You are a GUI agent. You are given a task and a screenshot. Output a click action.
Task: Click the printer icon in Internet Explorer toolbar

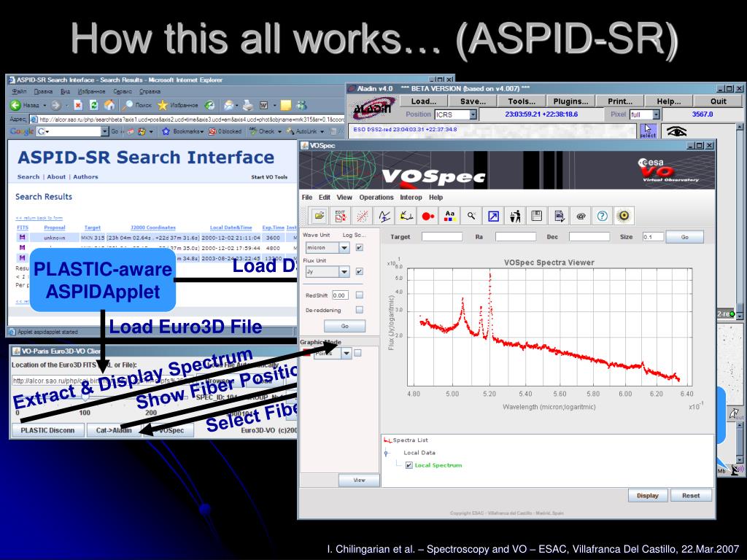248,105
